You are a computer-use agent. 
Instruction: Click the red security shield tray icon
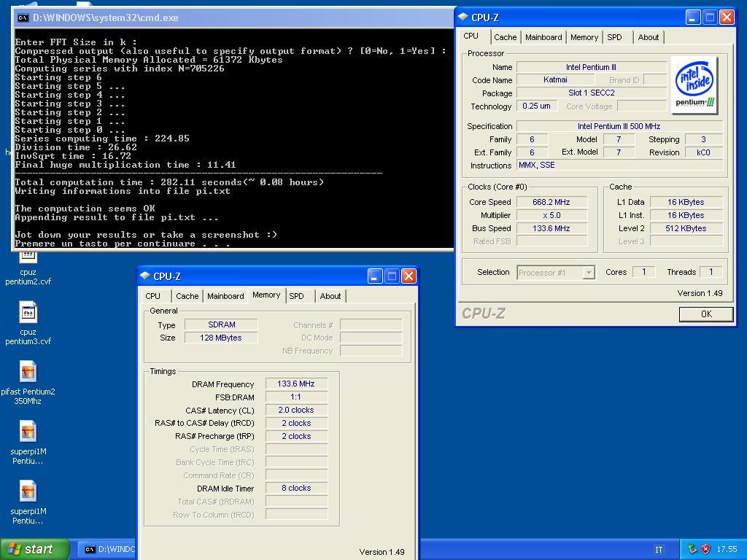coord(705,549)
